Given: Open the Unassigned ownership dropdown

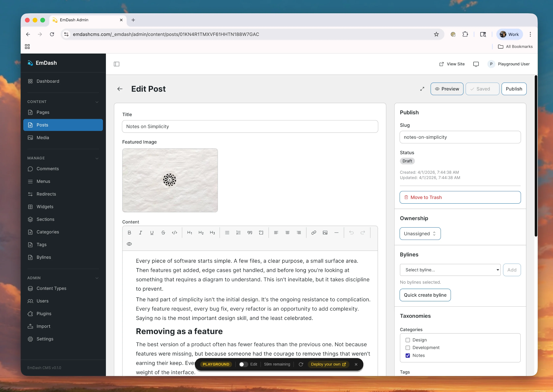Looking at the screenshot, I should pos(420,234).
